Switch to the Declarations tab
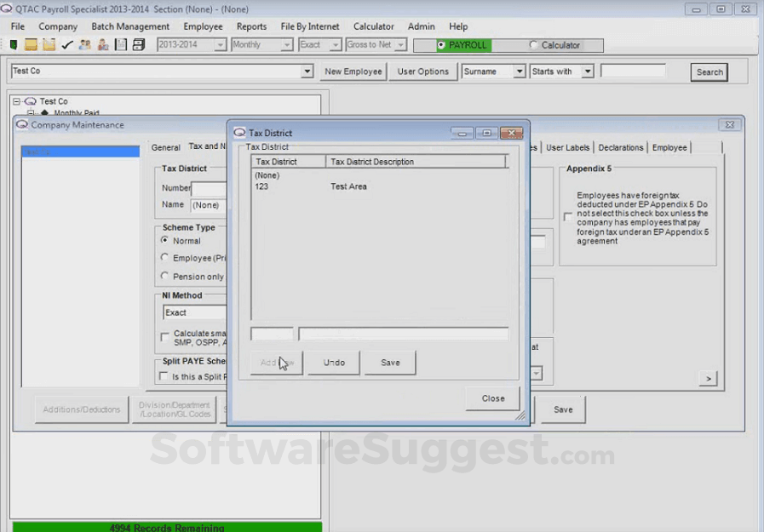Screen dimensions: 764x532 pos(620,146)
